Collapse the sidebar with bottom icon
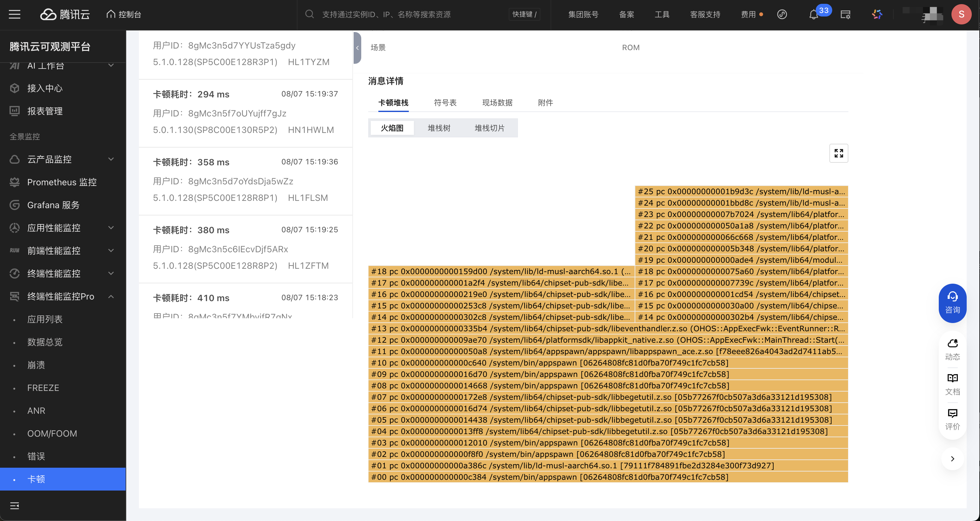 [15, 505]
